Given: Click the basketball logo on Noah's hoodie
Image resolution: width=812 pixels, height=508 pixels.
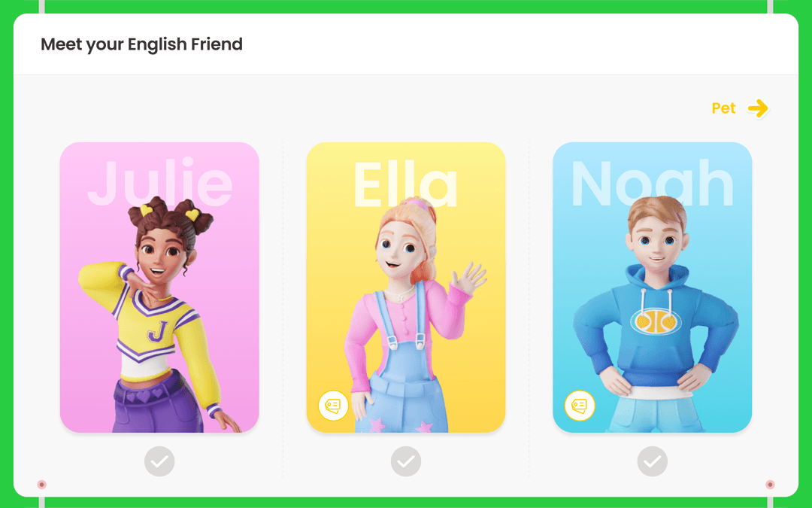Looking at the screenshot, I should point(656,322).
